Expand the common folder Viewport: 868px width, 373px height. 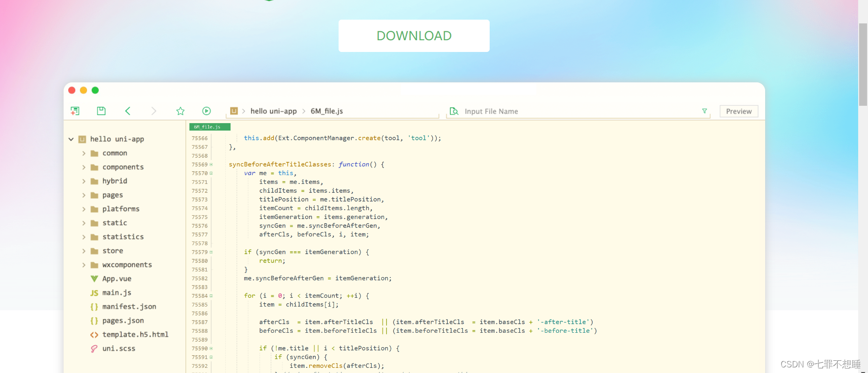pyautogui.click(x=84, y=153)
